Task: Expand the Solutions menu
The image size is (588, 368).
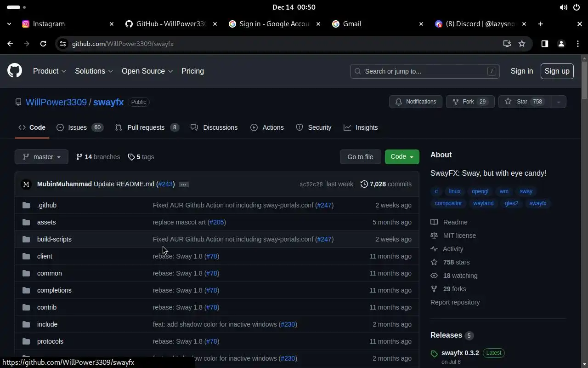Action: coord(94,71)
